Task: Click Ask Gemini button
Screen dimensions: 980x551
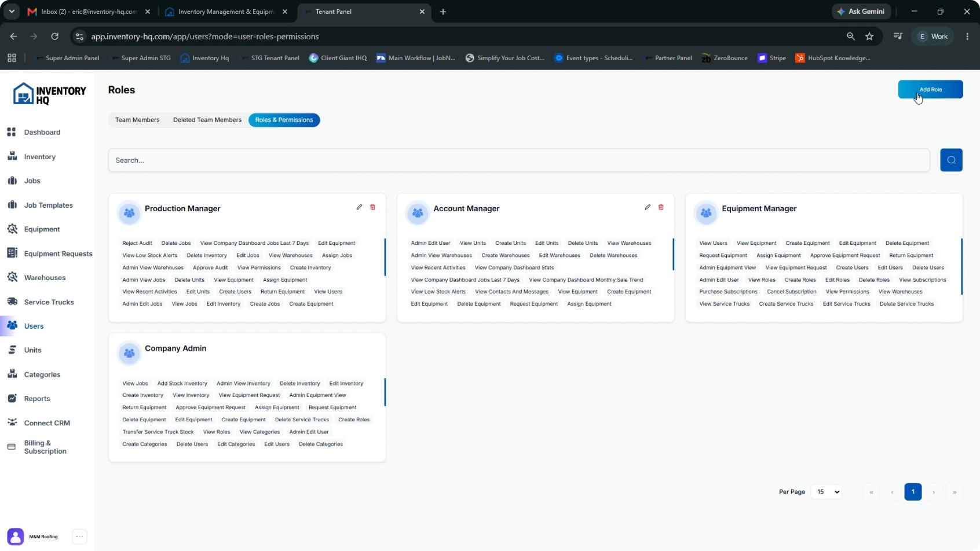Action: 861,12
